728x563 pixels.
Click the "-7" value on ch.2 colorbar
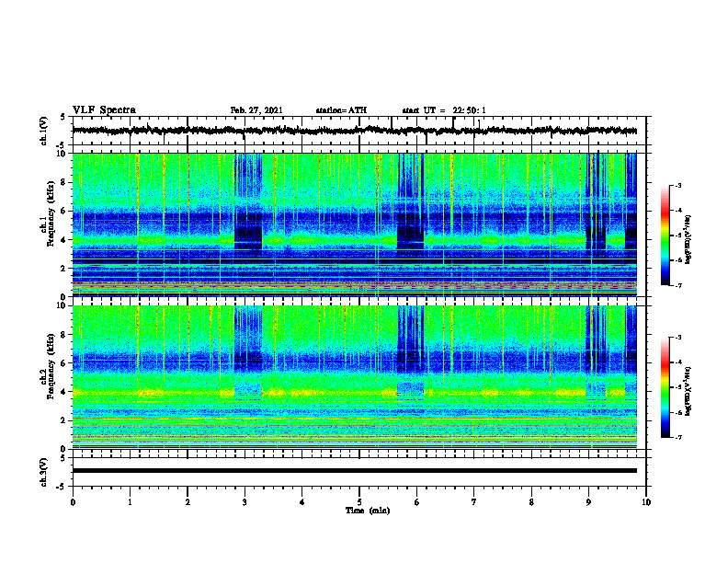678,437
